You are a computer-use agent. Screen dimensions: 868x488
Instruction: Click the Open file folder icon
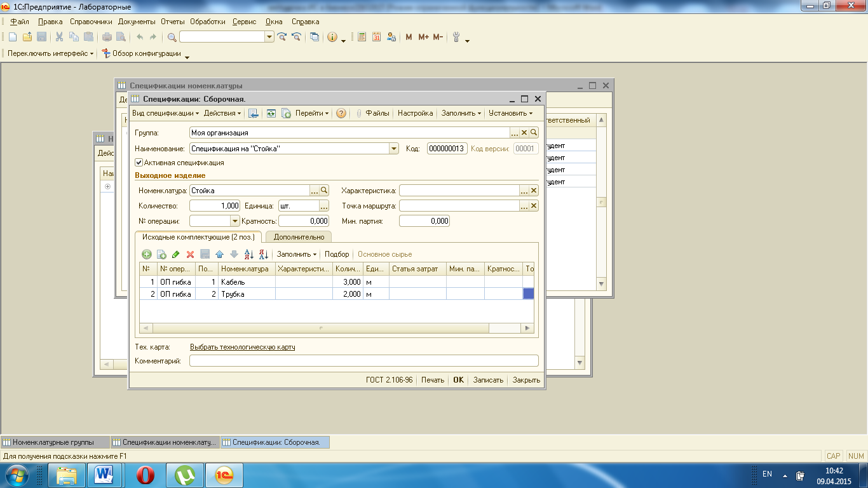tap(27, 37)
